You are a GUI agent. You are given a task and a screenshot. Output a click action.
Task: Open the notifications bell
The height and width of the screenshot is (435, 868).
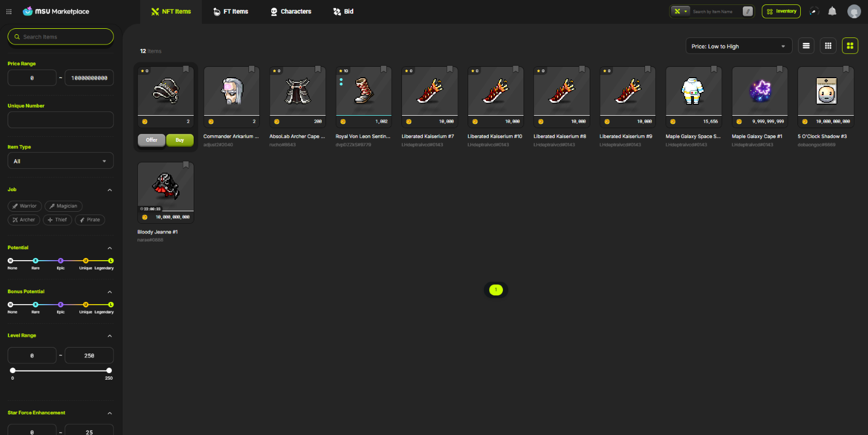[832, 11]
